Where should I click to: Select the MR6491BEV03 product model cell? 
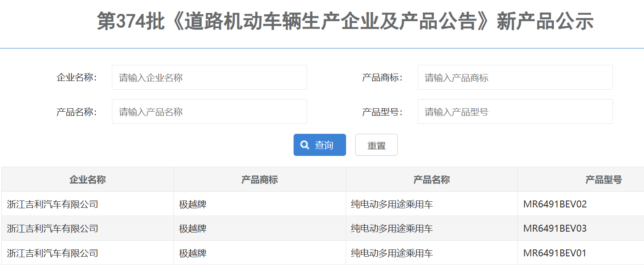pos(555,228)
